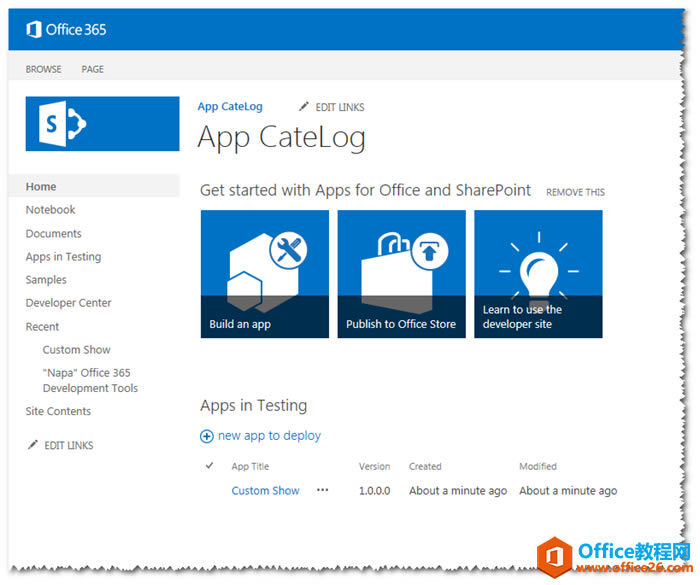Image resolution: width=700 pixels, height=585 pixels.
Task: Toggle the select-all checkmark column header
Action: click(209, 466)
